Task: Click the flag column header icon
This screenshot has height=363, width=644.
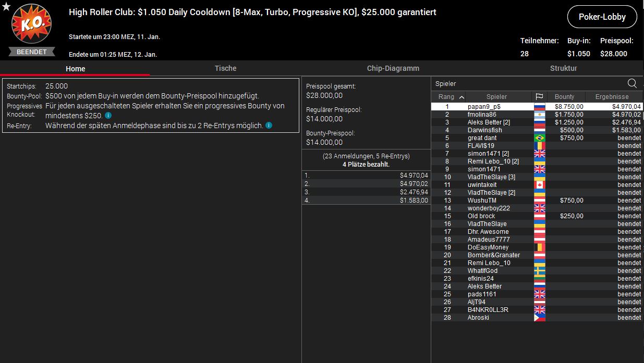Action: pyautogui.click(x=539, y=97)
